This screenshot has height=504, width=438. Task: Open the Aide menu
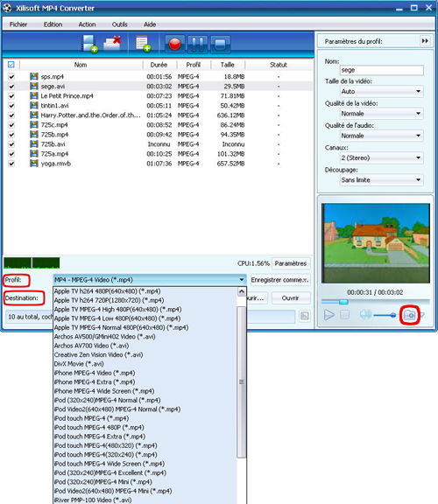(150, 24)
